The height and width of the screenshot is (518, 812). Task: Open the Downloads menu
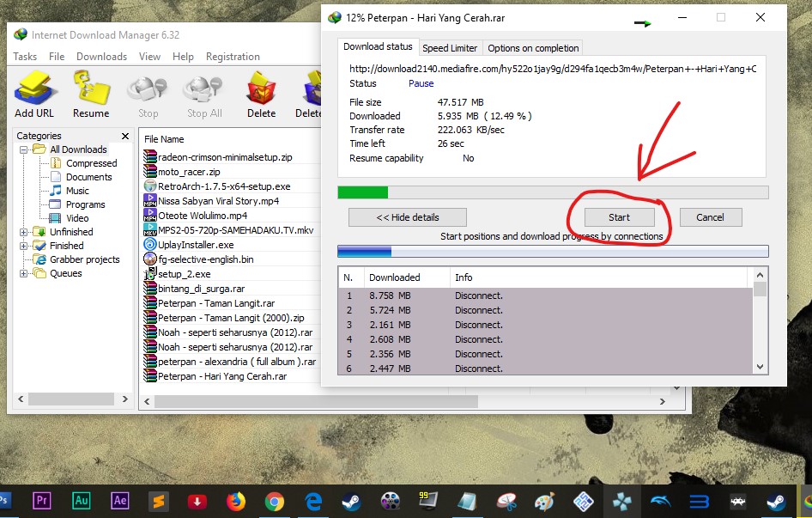[101, 57]
